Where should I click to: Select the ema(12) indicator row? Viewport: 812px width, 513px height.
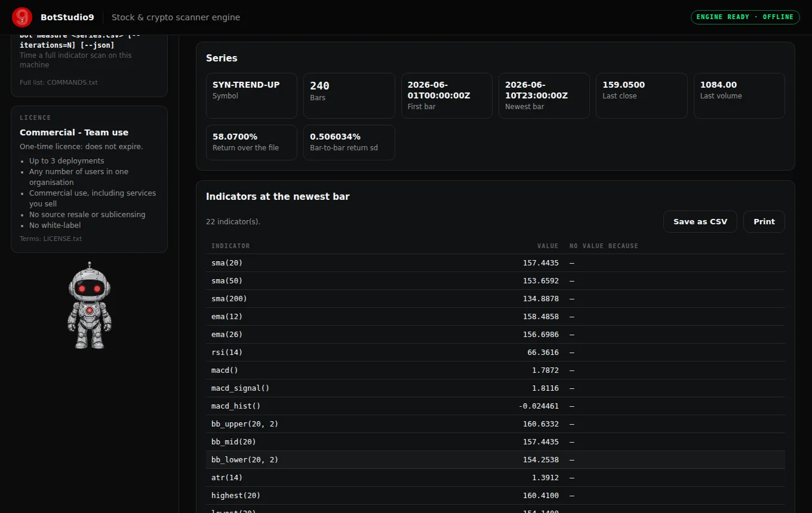pyautogui.click(x=496, y=317)
